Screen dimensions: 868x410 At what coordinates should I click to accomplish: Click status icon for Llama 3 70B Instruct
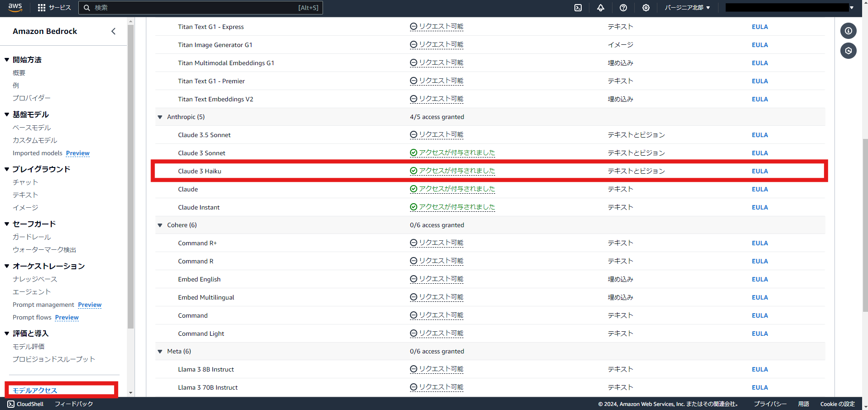tap(413, 387)
